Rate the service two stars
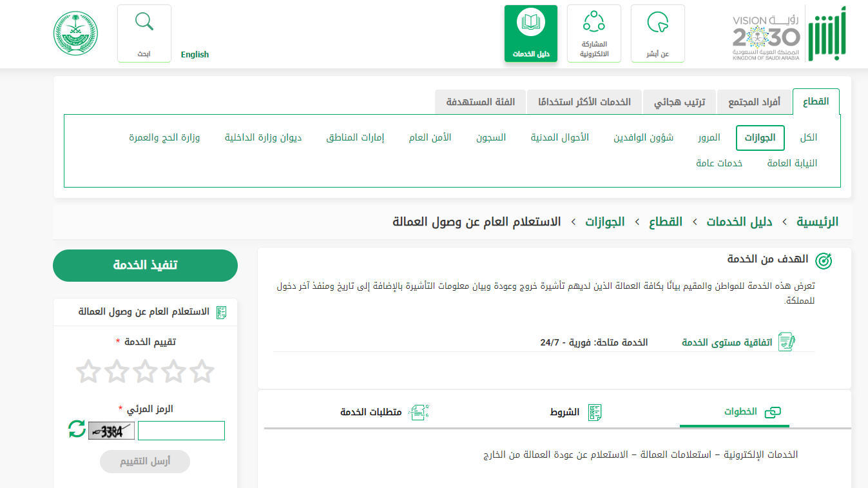This screenshot has width=868, height=488. coord(173,372)
